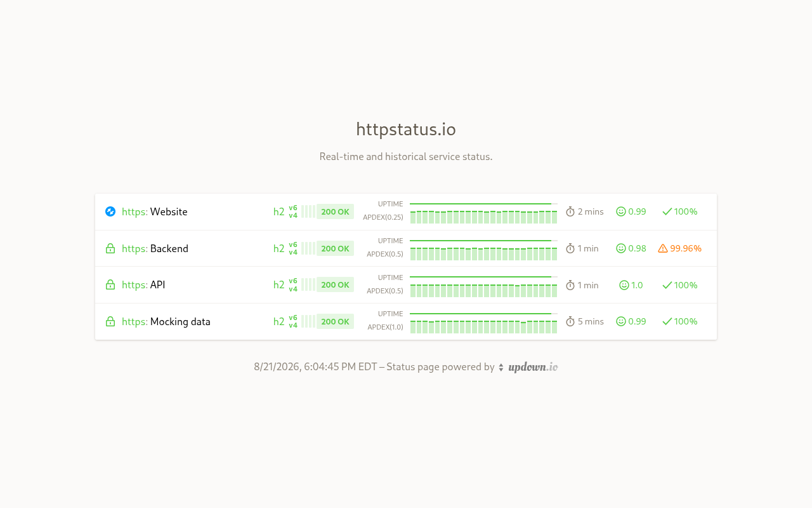Click the orange warning triangle for Backend uptime

point(663,248)
